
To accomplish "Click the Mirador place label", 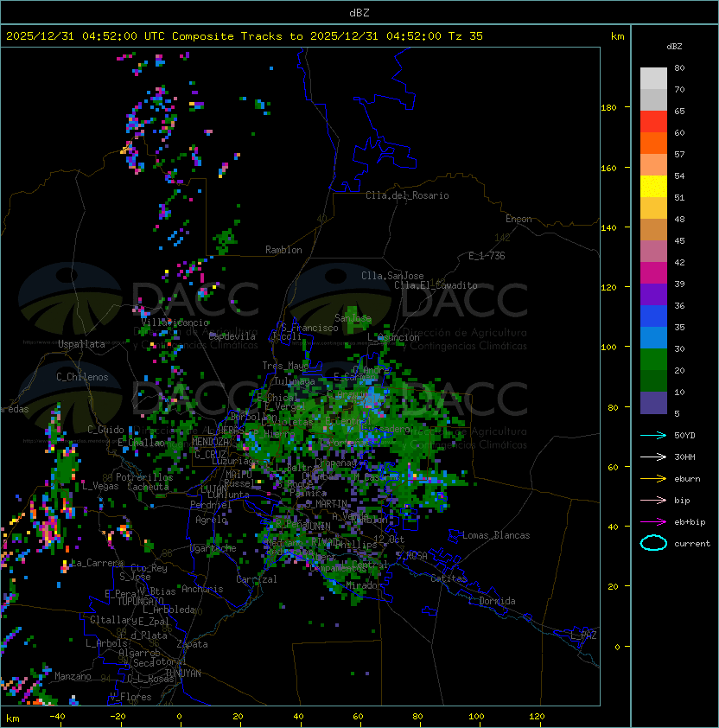I will pos(365,585).
